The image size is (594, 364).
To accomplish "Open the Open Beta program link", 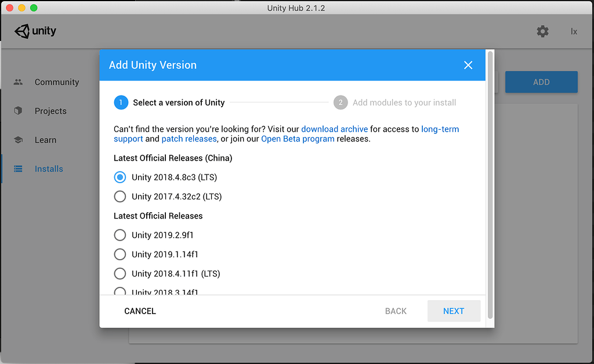I will click(x=298, y=139).
